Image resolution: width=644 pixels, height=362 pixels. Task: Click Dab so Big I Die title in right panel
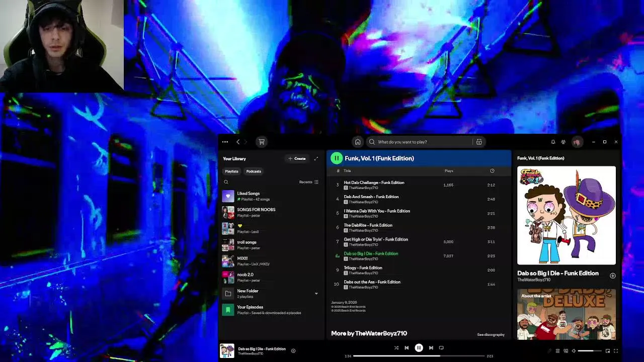[558, 273]
